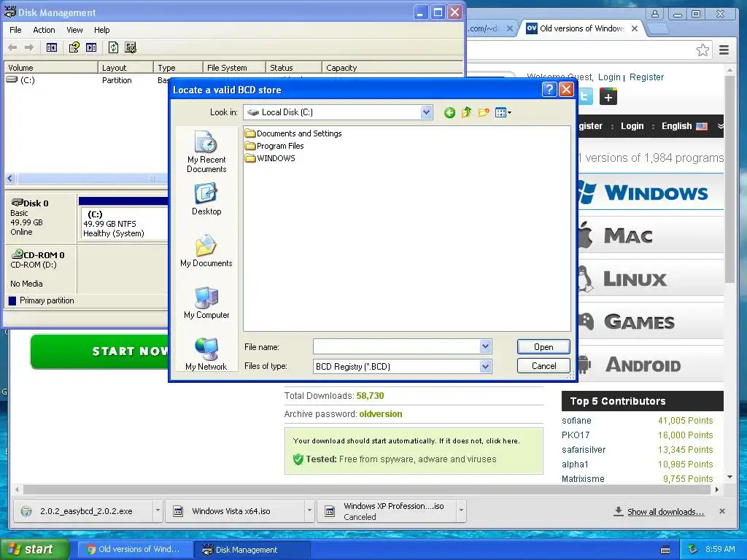Click the Refresh icon in Disk Management toolbar

(x=113, y=47)
